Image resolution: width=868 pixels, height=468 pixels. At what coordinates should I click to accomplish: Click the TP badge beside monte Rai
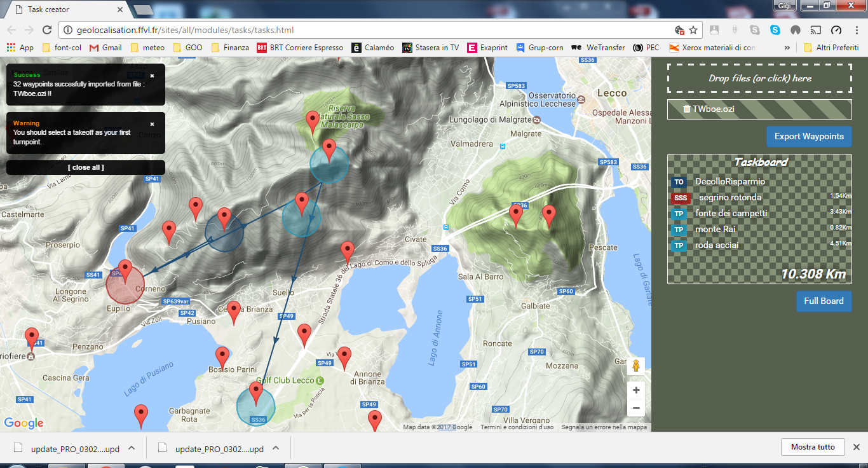(679, 230)
